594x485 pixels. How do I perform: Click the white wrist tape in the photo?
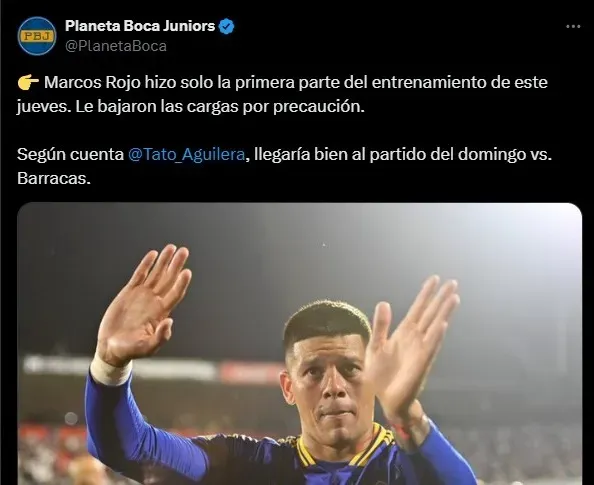[x=110, y=370]
